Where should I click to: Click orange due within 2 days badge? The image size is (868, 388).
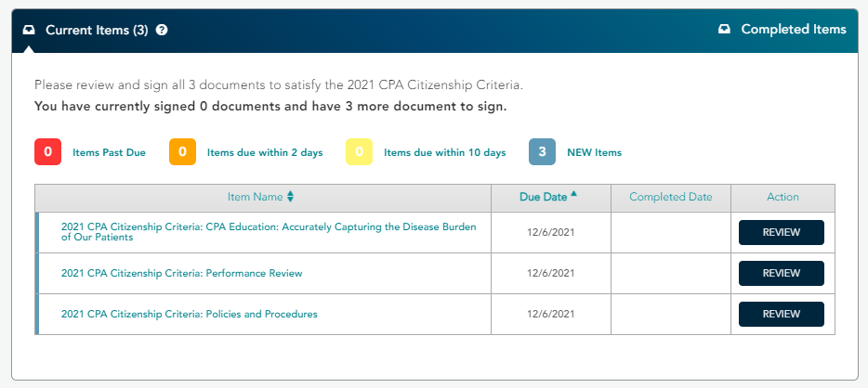pyautogui.click(x=183, y=152)
